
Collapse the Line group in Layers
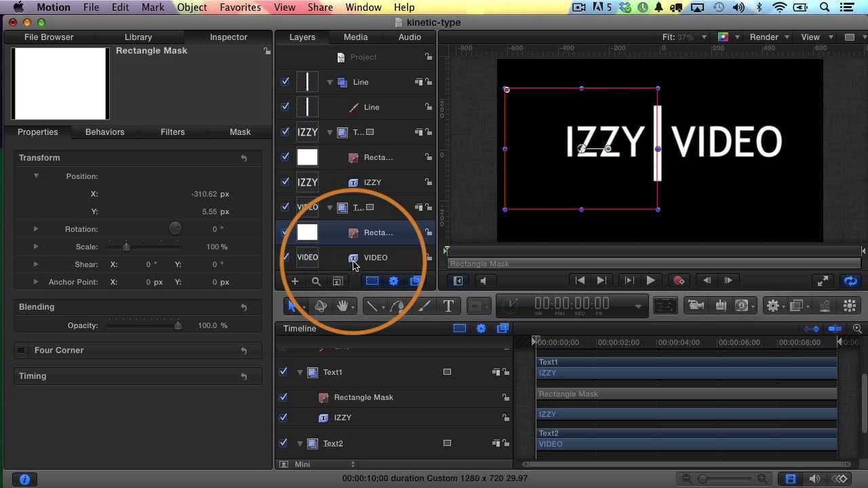click(x=330, y=82)
